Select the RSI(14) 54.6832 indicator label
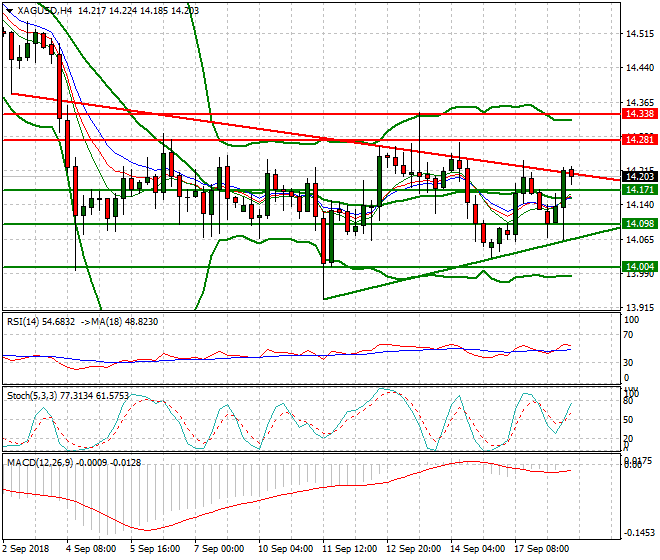Viewport: 660px width, 560px height. tap(41, 322)
